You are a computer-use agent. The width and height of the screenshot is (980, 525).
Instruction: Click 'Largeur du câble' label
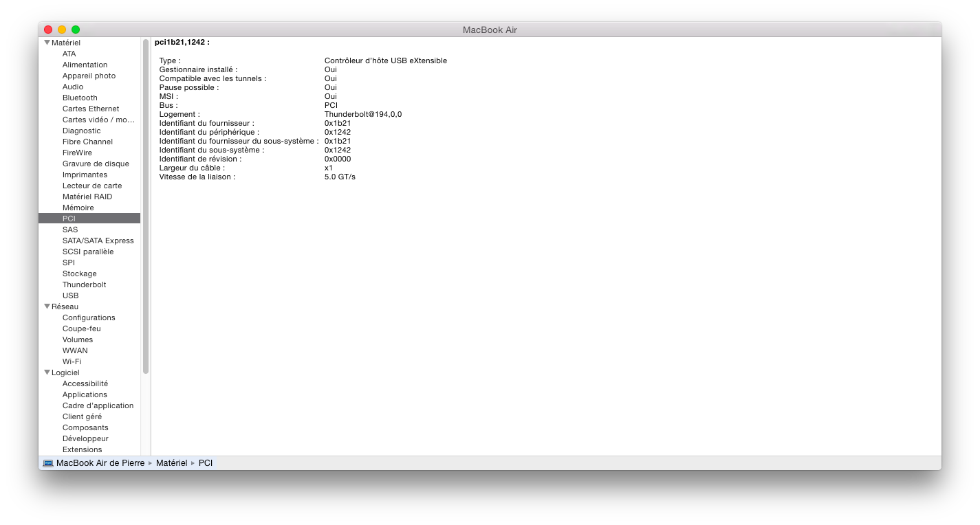coord(193,168)
